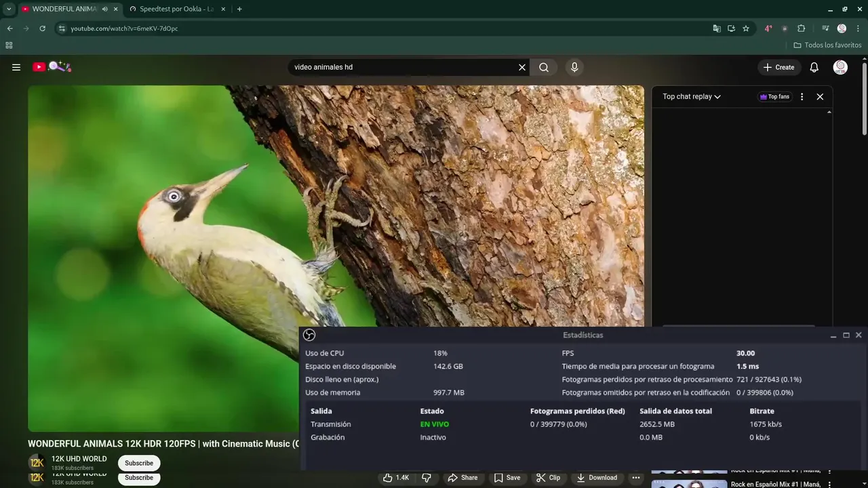Click the FPS value 30.00
Viewport: 868px width, 488px height.
coord(745,353)
